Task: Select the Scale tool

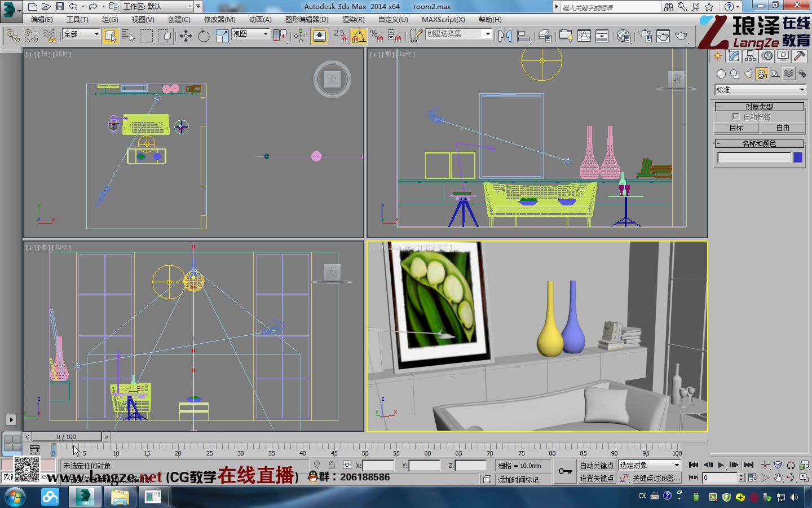Action: pyautogui.click(x=222, y=36)
